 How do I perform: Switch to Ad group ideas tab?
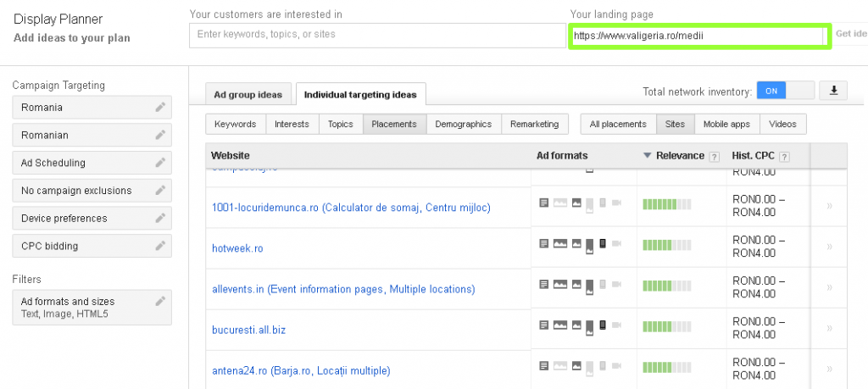pos(248,95)
